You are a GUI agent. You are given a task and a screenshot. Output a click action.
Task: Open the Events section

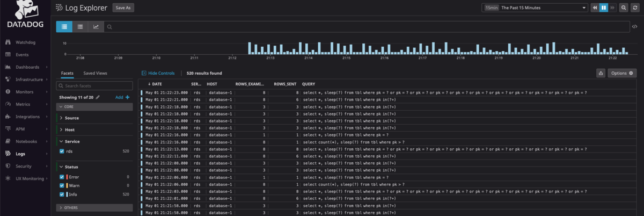coord(23,55)
